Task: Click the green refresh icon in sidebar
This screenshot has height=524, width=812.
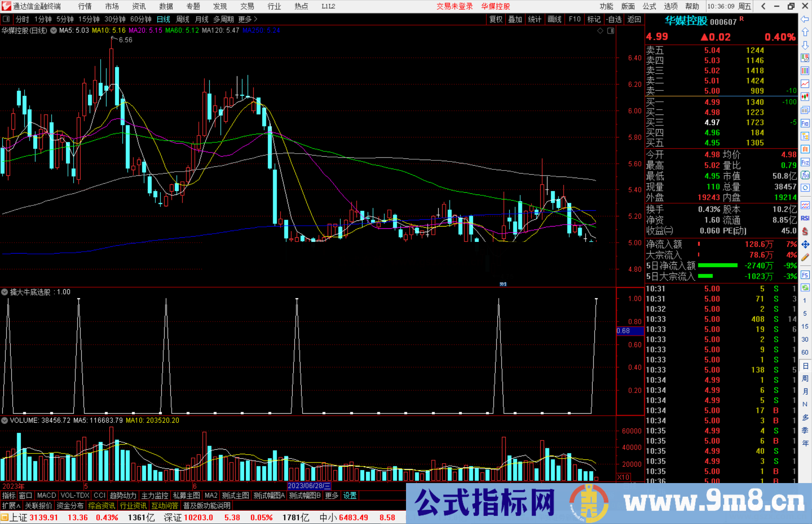Action: pos(805,287)
